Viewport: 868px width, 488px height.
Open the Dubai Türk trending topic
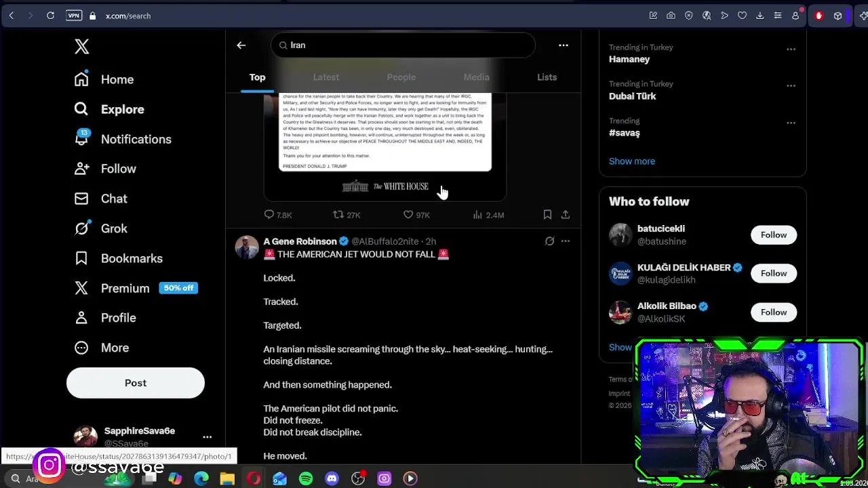click(x=632, y=96)
